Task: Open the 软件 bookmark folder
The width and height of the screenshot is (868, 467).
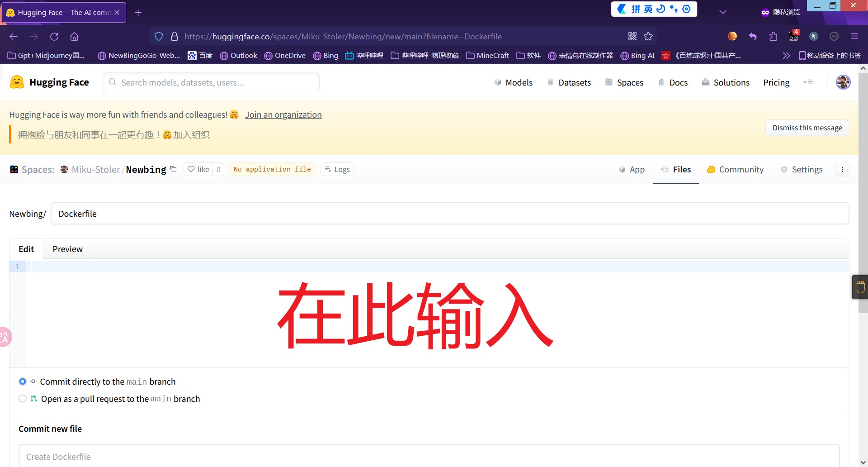Action: (x=528, y=56)
